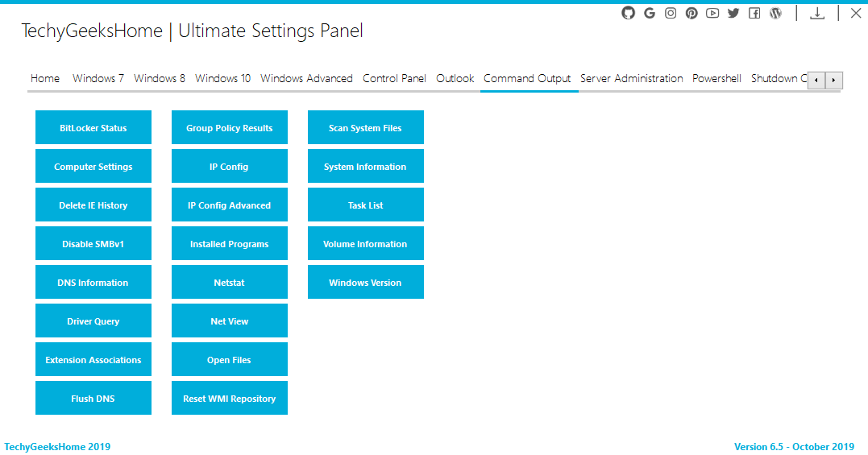Open the Facebook icon link
Screen dimensions: 868x455
click(754, 13)
